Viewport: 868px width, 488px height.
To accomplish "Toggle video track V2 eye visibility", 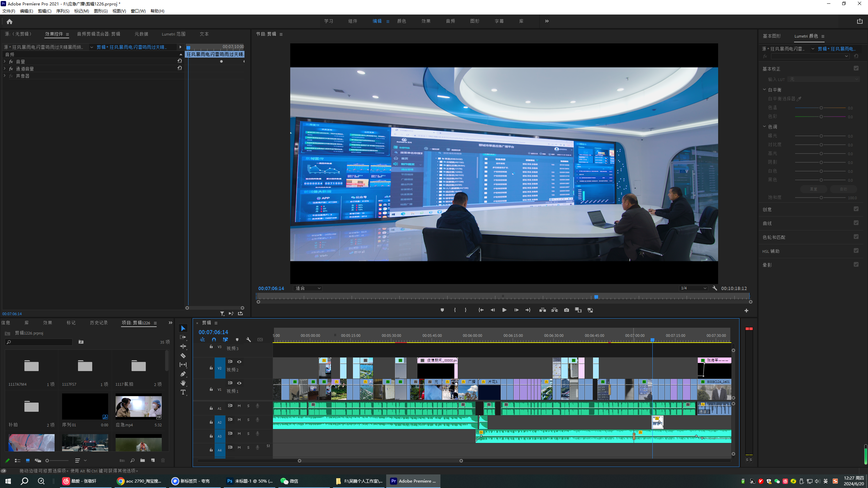I will click(x=239, y=362).
